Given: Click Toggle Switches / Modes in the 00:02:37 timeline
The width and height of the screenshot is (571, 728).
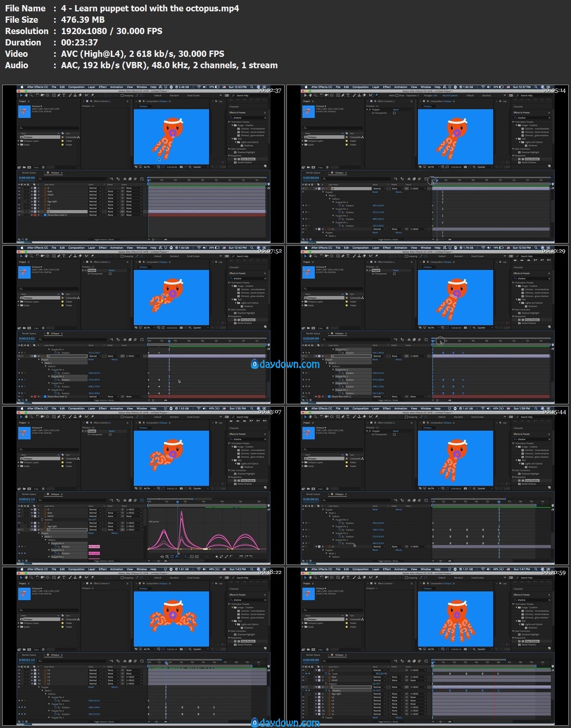Looking at the screenshot, I should point(104,239).
